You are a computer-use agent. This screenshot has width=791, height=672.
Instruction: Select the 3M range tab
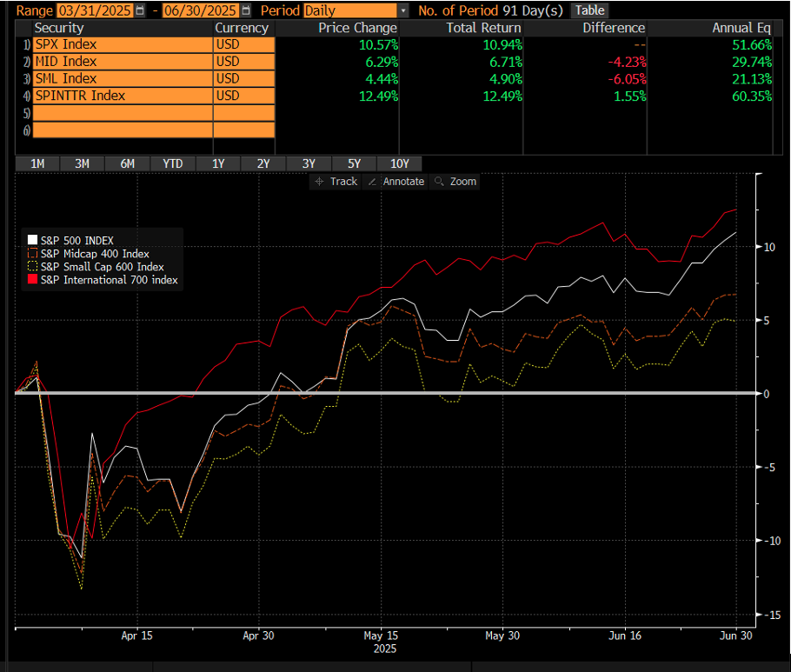[83, 164]
